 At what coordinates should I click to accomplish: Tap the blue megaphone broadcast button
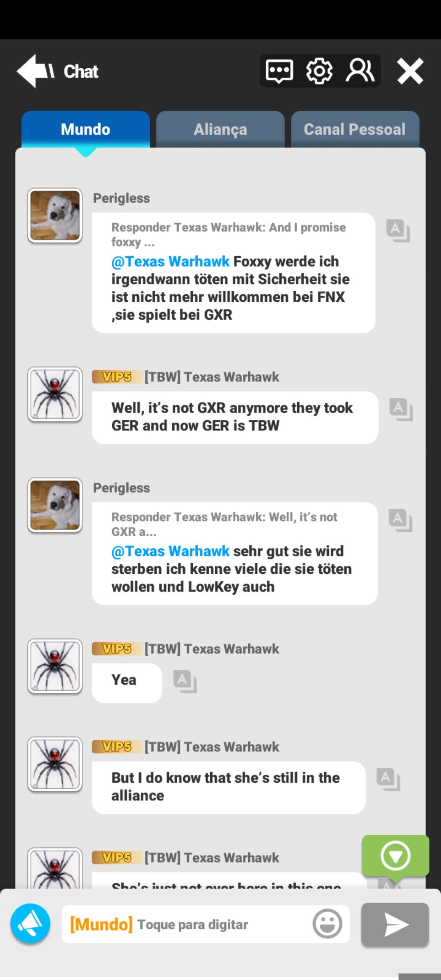(30, 924)
